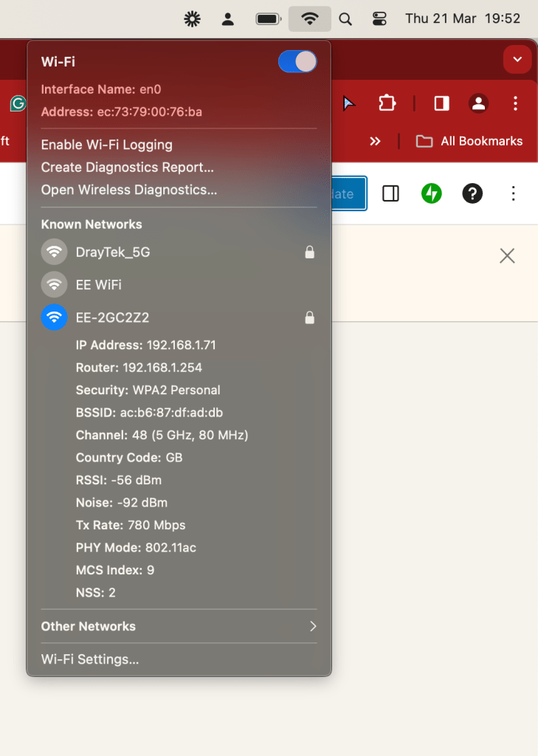Viewport: 538px width, 756px height.
Task: Click PHY Mode 802.11ac line
Action: pos(136,548)
